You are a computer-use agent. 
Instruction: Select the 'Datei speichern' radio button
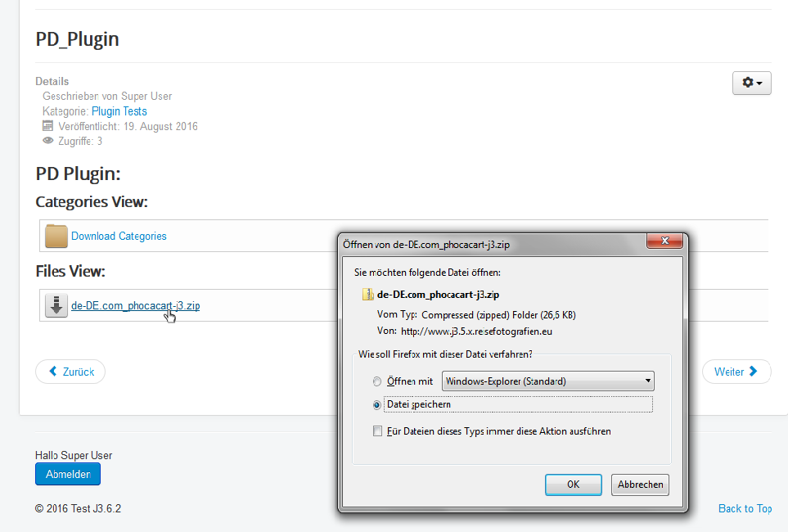click(x=377, y=404)
